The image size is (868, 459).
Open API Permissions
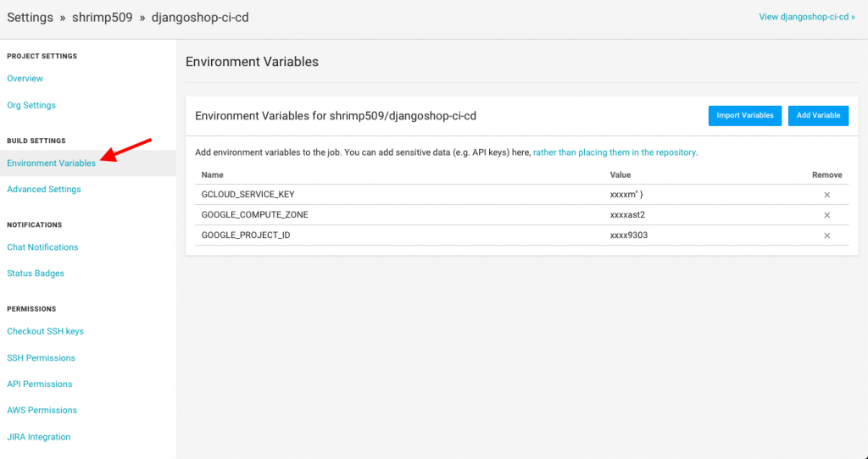coord(40,384)
